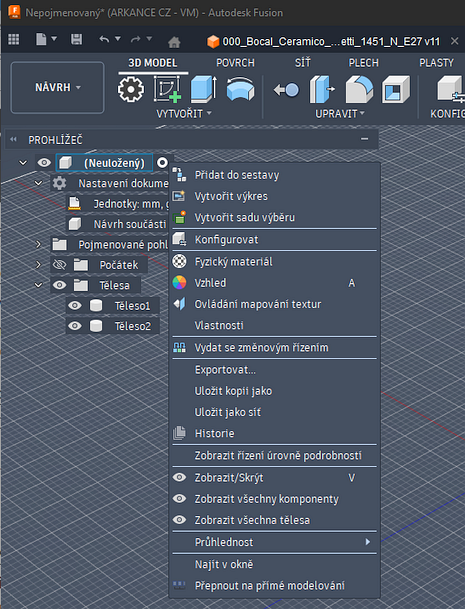Open the Průhlednost submenu
This screenshot has width=465, height=609.
(x=274, y=542)
